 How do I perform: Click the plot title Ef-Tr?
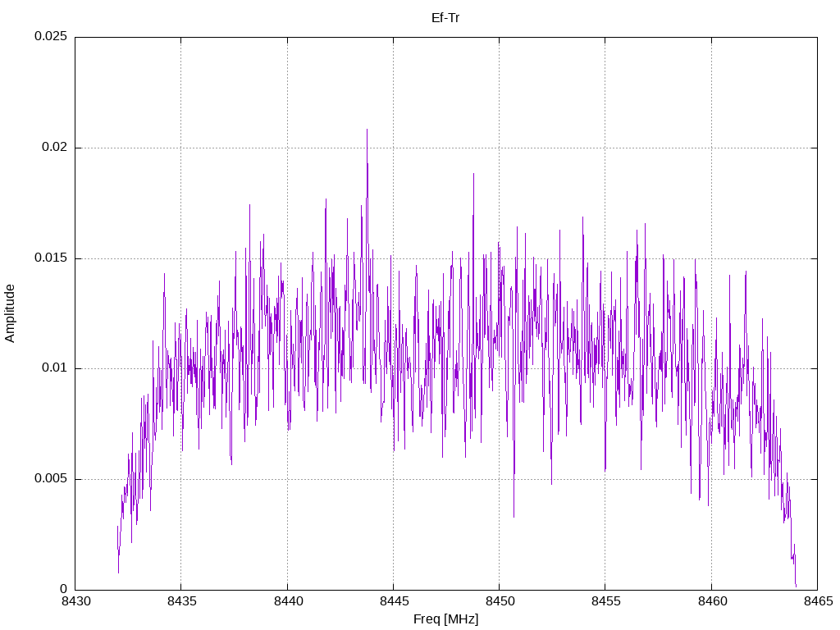click(445, 18)
